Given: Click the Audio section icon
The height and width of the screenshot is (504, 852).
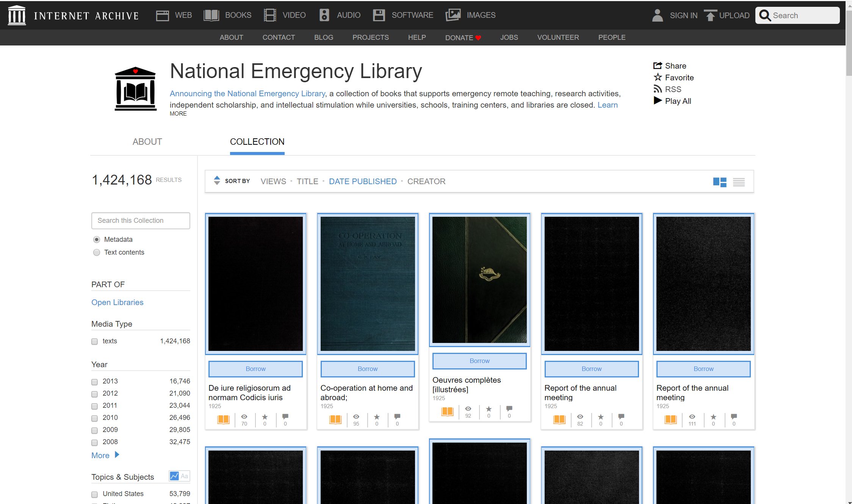Looking at the screenshot, I should 324,15.
